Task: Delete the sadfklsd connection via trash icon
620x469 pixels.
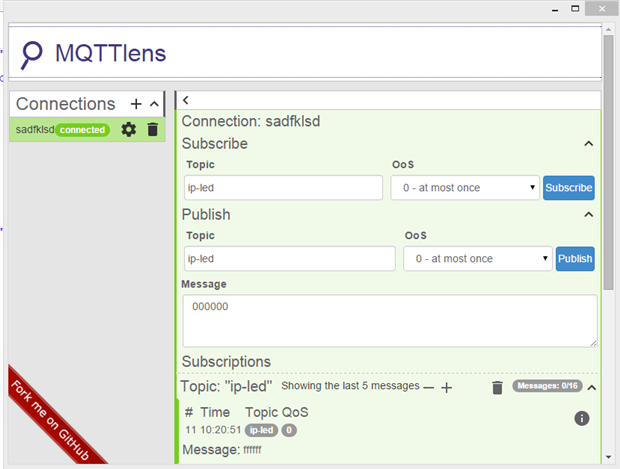Action: point(152,129)
